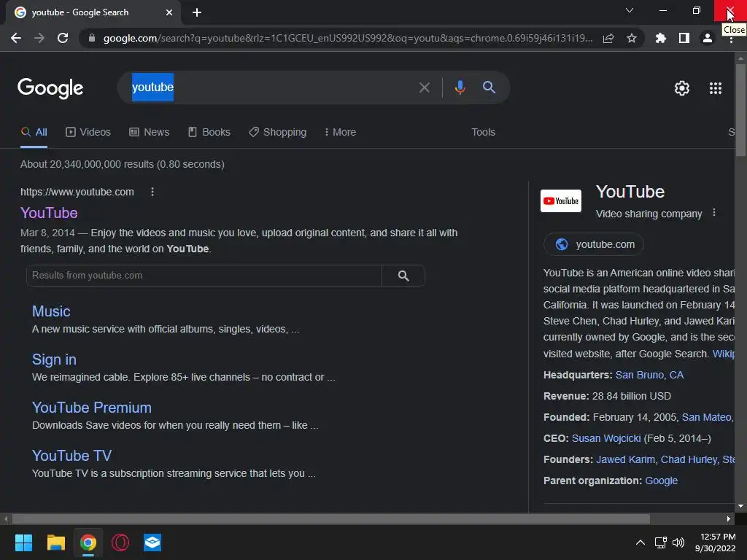
Task: Open File Explorer from taskbar
Action: [x=55, y=542]
